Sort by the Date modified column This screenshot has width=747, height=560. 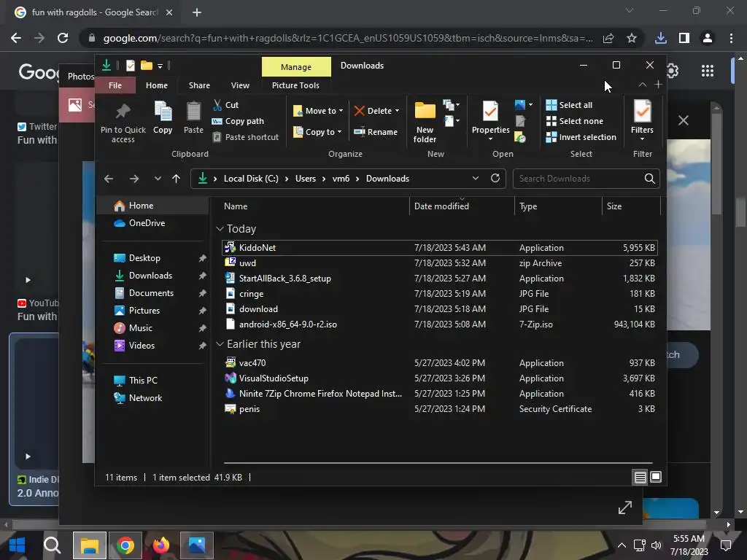tap(462, 206)
